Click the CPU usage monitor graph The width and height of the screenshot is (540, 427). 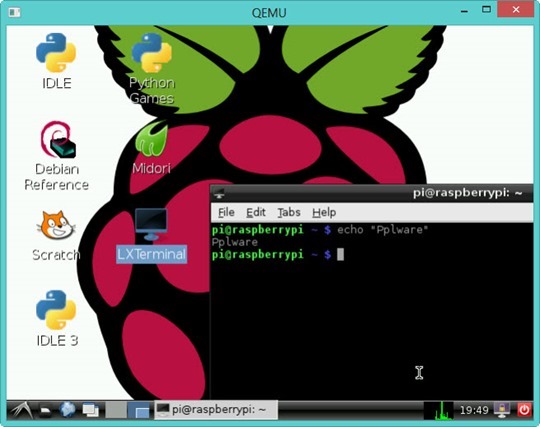click(x=438, y=410)
